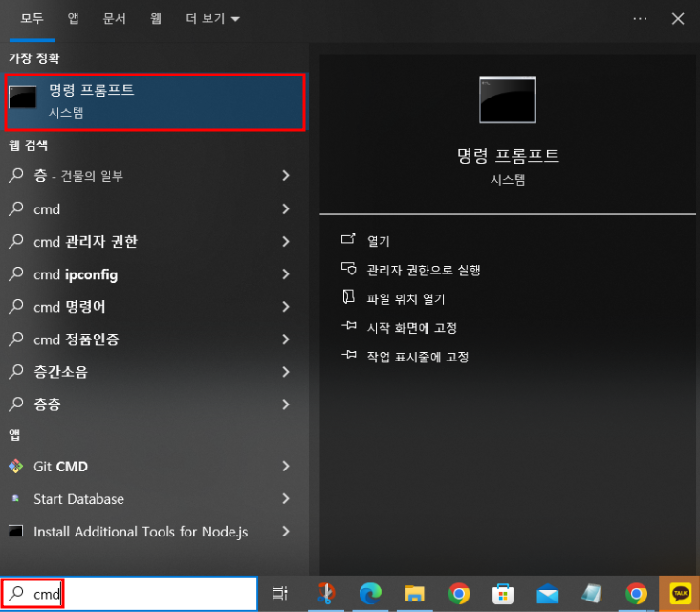The height and width of the screenshot is (612, 700).
Task: Expand arrow for 'cmd ipconfig'
Action: pos(286,274)
